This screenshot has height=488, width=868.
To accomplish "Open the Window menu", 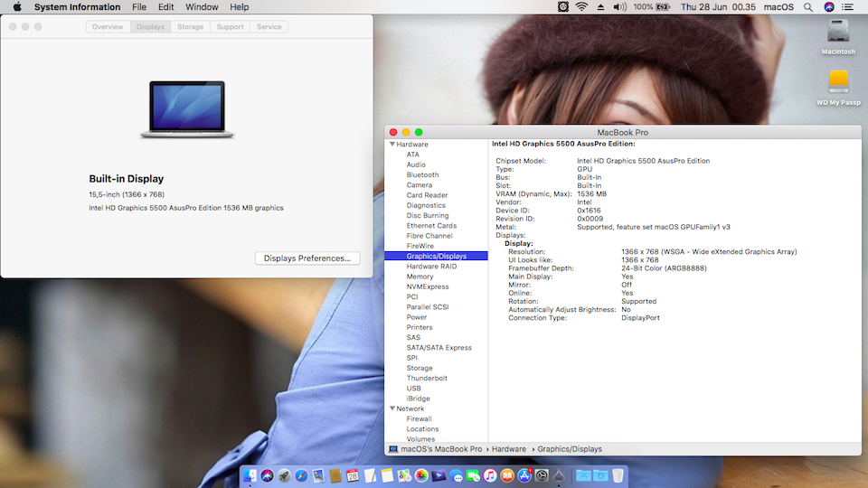I will coord(202,7).
